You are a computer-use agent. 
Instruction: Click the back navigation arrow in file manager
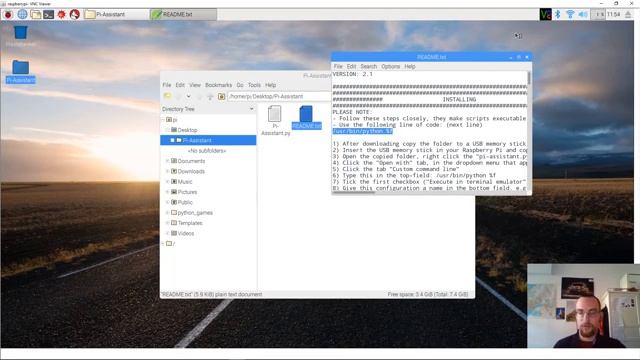click(x=178, y=96)
